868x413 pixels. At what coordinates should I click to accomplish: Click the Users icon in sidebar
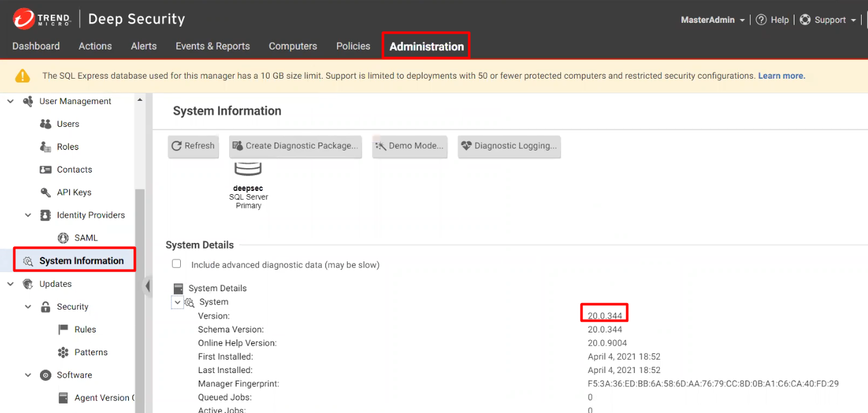[x=46, y=124]
